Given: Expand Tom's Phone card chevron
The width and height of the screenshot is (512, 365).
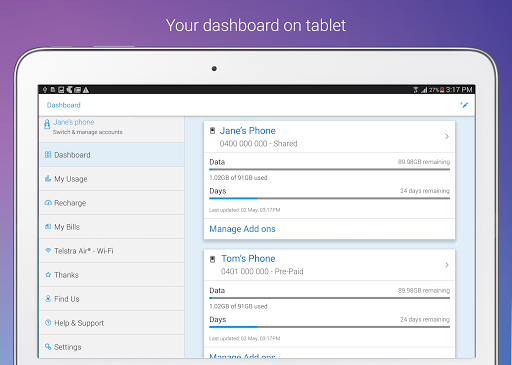Looking at the screenshot, I should (447, 265).
